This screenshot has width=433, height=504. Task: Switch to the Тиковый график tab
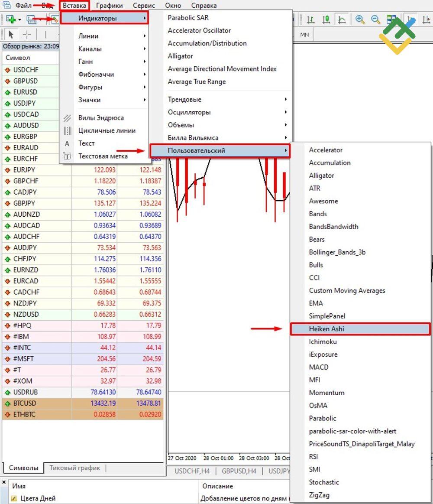[x=75, y=468]
